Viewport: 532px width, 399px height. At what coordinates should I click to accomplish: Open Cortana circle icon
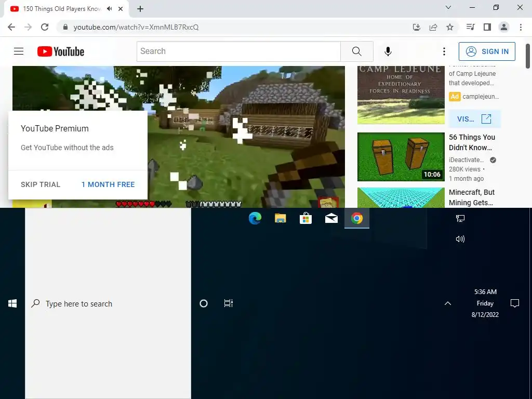[x=204, y=303]
